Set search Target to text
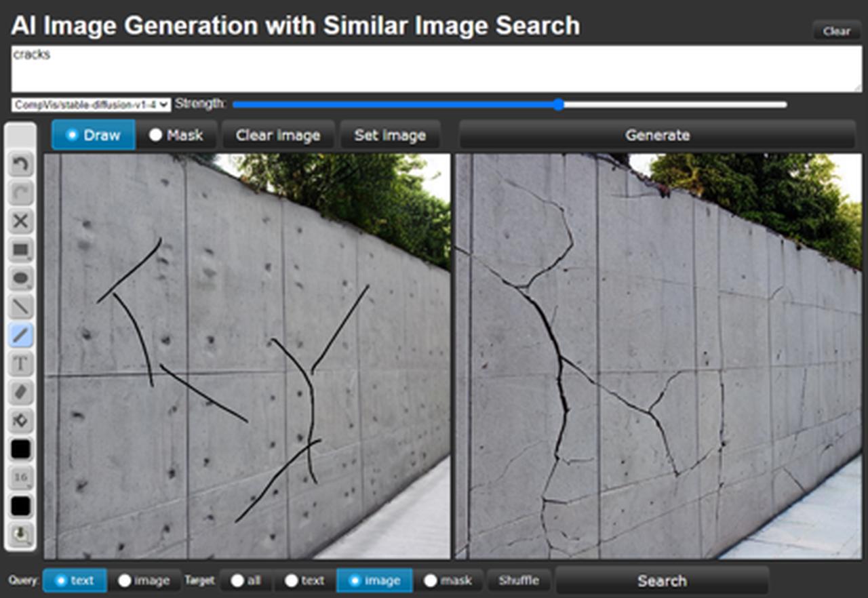 click(x=304, y=580)
